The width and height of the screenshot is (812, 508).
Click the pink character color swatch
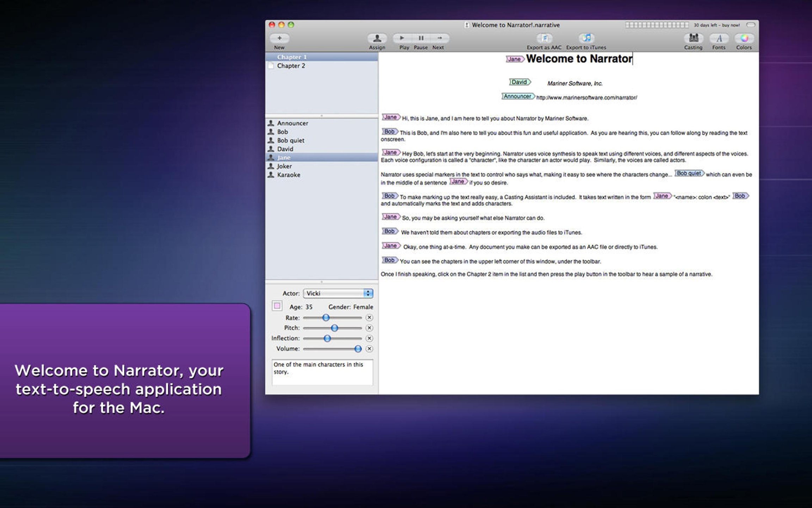click(277, 306)
